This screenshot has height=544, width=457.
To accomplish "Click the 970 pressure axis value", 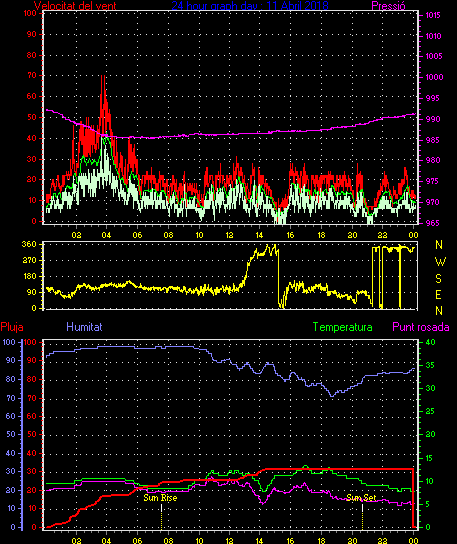I will pyautogui.click(x=433, y=202).
